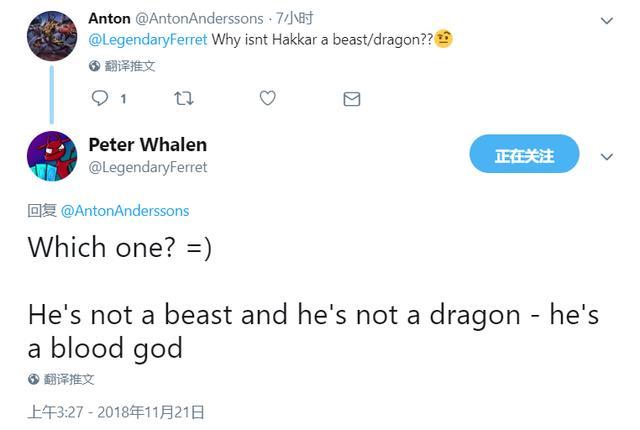Click the November 21, 2018 timestamp

tap(115, 411)
